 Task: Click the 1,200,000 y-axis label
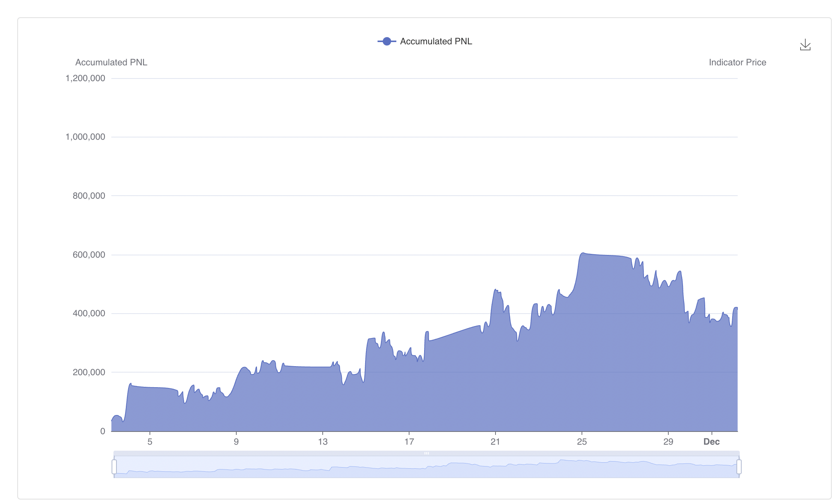coord(86,78)
